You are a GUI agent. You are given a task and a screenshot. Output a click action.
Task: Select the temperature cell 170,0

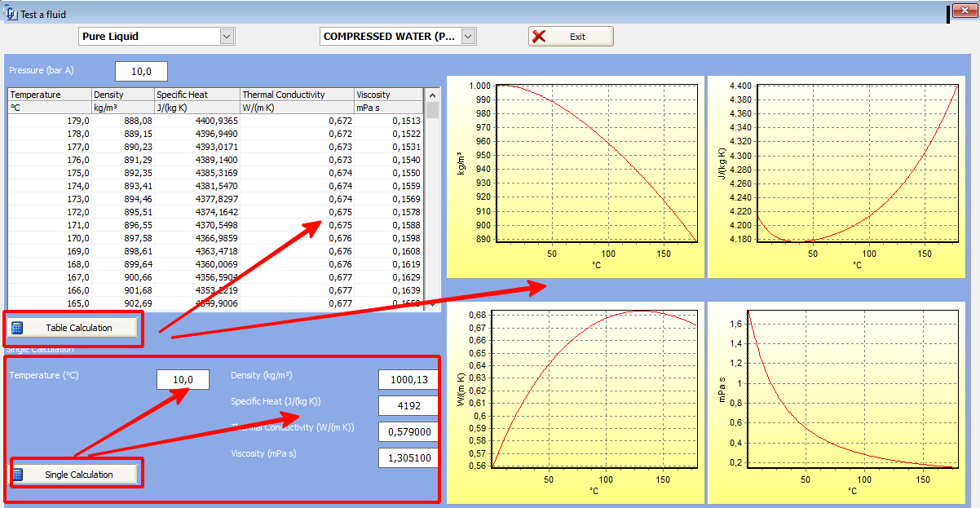pyautogui.click(x=49, y=238)
